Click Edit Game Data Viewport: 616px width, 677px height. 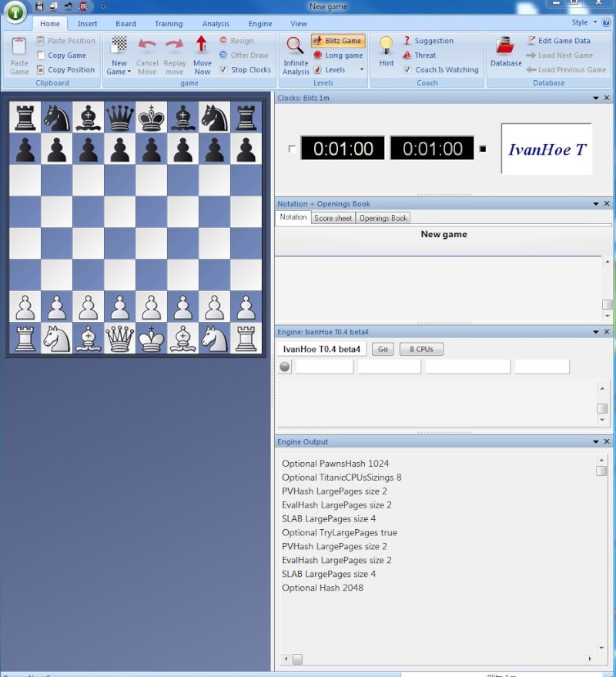[x=558, y=41]
